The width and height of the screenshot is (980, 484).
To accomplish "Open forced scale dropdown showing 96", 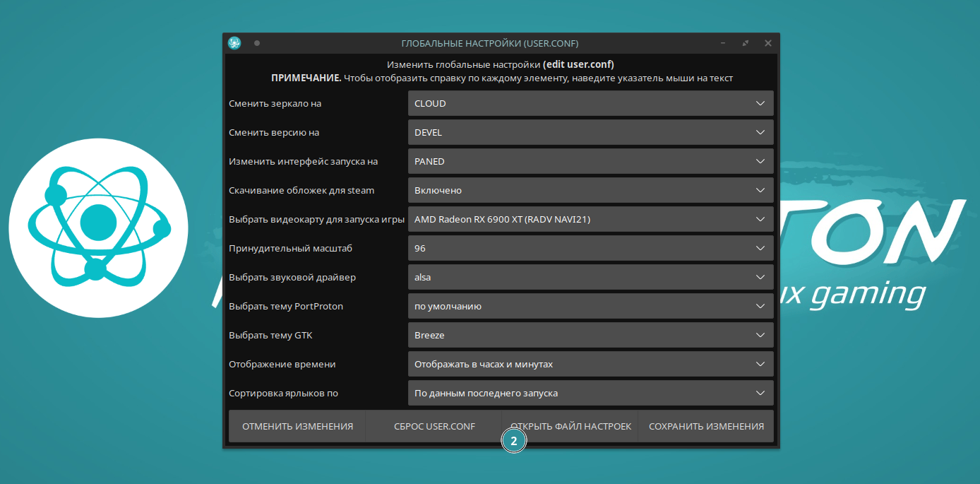I will click(591, 248).
